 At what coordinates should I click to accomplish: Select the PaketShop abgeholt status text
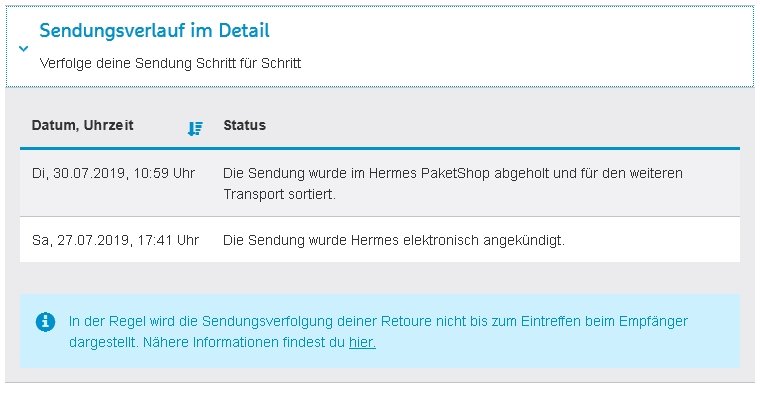click(453, 184)
